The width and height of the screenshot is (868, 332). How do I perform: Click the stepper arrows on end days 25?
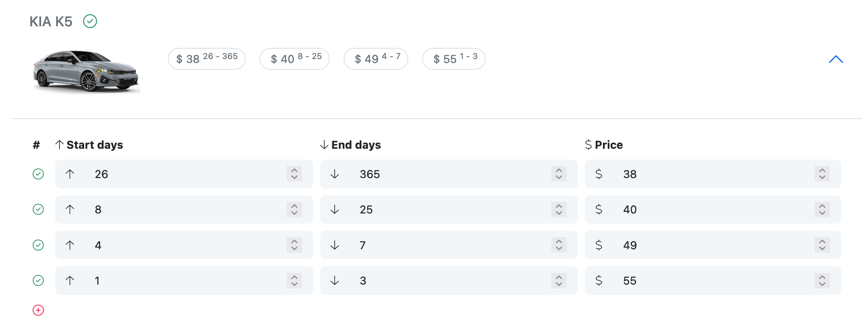[x=559, y=210]
